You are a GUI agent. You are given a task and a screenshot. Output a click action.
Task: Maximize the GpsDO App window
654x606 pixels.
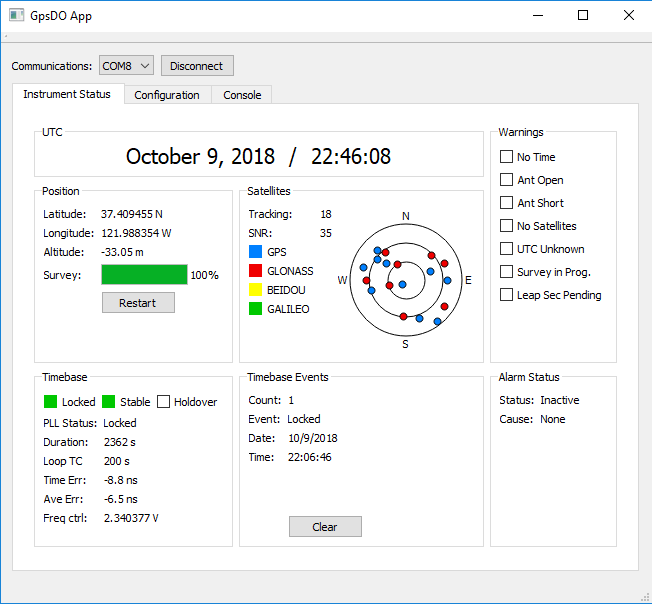click(583, 15)
